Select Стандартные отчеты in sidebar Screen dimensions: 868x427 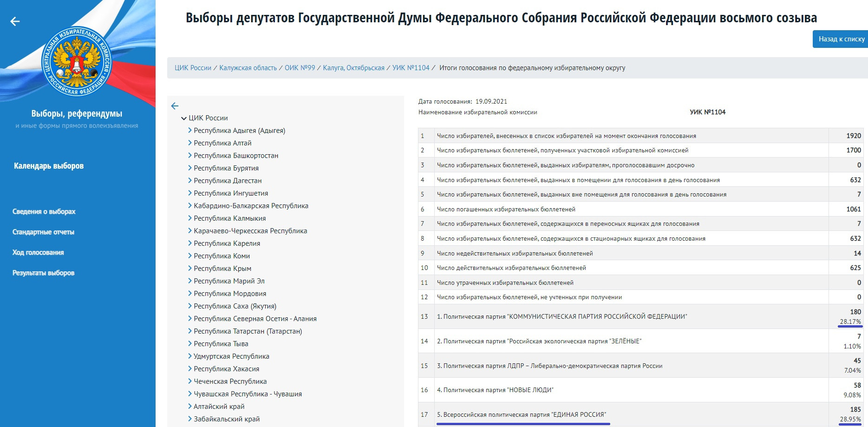pyautogui.click(x=43, y=232)
